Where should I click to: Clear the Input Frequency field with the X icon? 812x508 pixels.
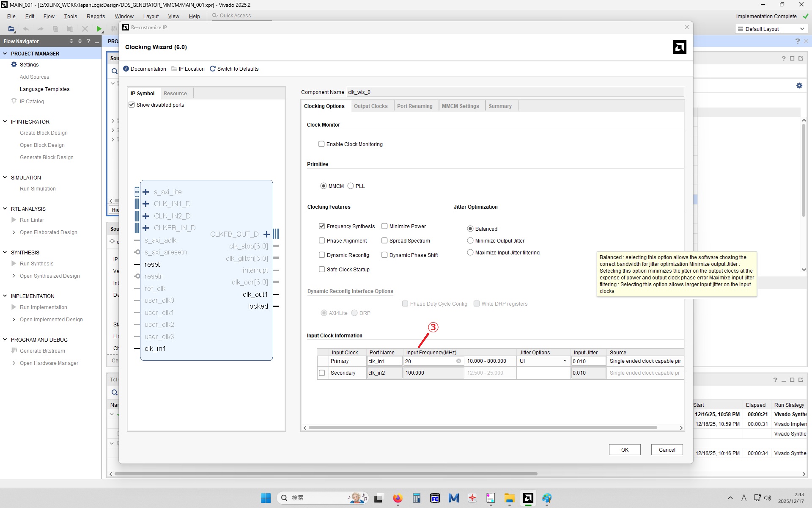458,361
